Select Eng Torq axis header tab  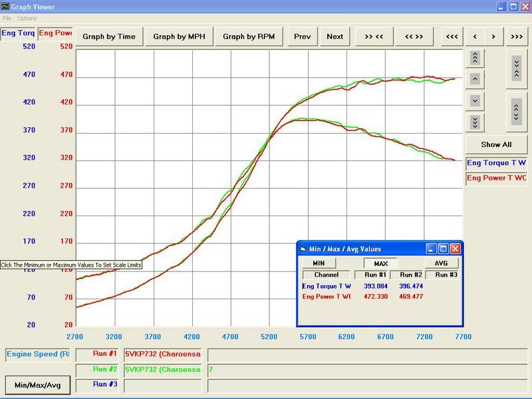coord(18,33)
